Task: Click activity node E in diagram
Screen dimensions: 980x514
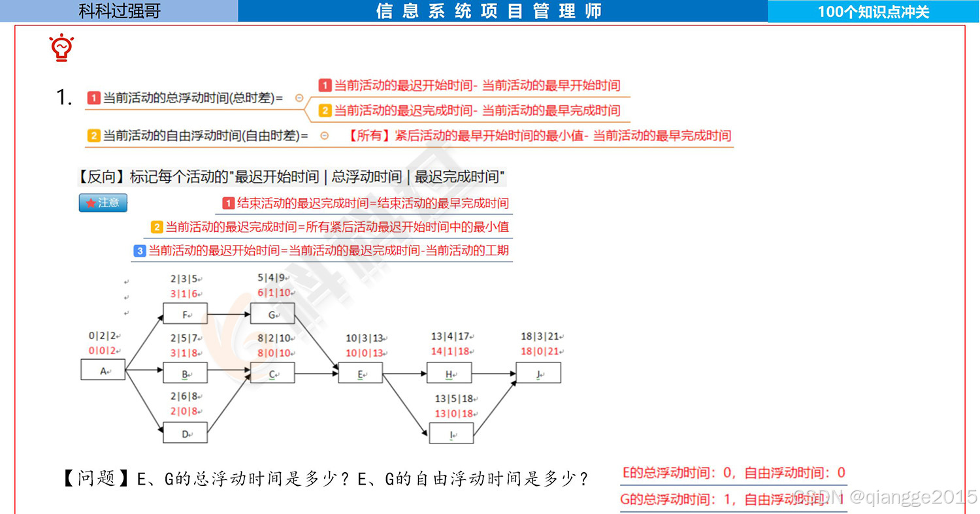Action: pos(360,373)
